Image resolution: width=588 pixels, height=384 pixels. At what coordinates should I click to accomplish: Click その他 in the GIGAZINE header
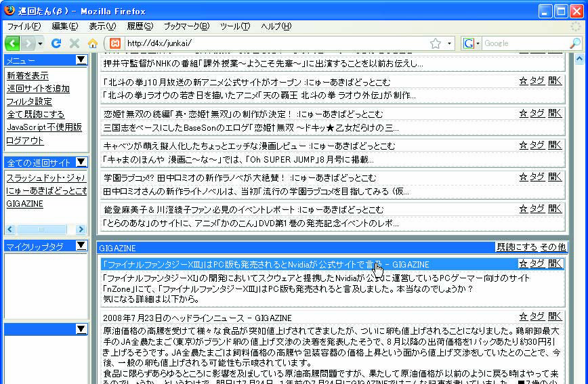(x=553, y=247)
